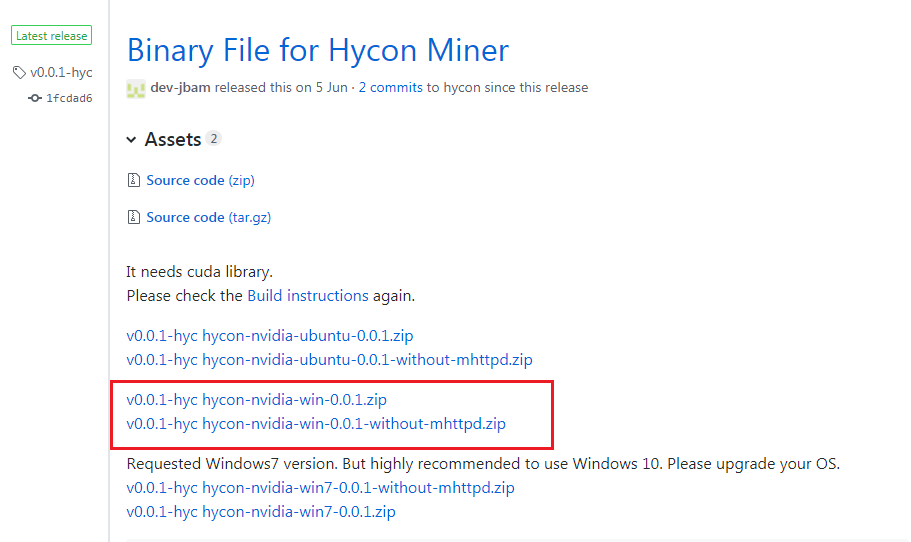
Task: Click the commit icon beside 1fcdad6
Action: point(35,98)
